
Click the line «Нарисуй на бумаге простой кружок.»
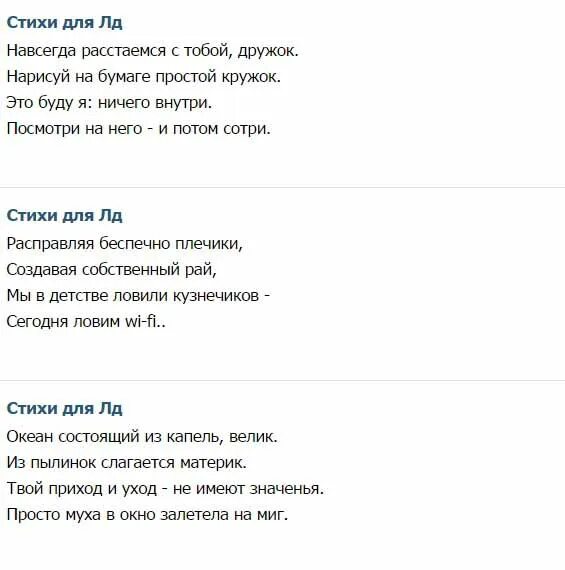(x=144, y=77)
